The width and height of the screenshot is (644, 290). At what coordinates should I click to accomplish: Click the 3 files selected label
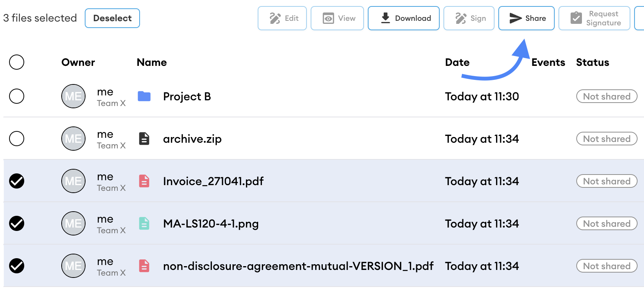pos(40,18)
